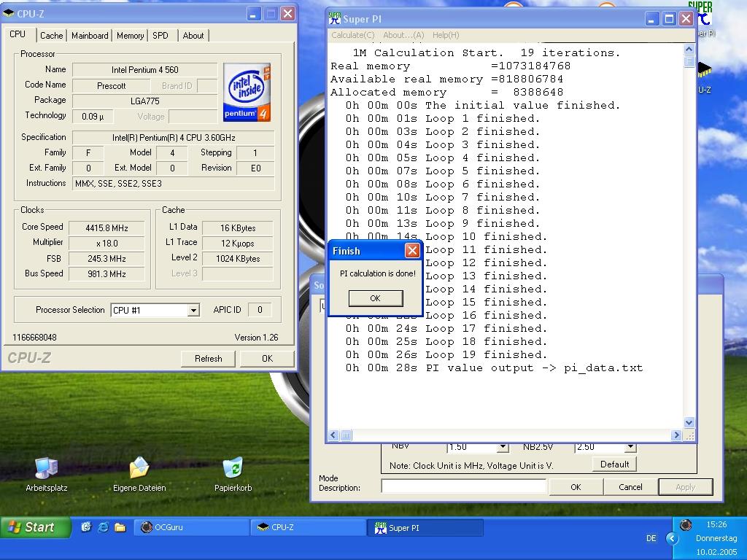Confirm PI calculation done with OK
This screenshot has height=560, width=747.
(x=376, y=298)
